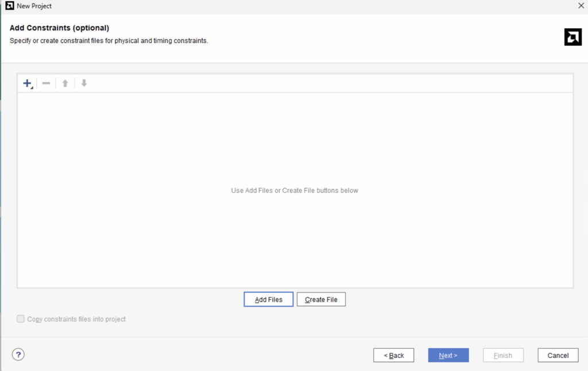The width and height of the screenshot is (588, 371).
Task: Click the Remove selected file minus icon
Action: tap(46, 83)
